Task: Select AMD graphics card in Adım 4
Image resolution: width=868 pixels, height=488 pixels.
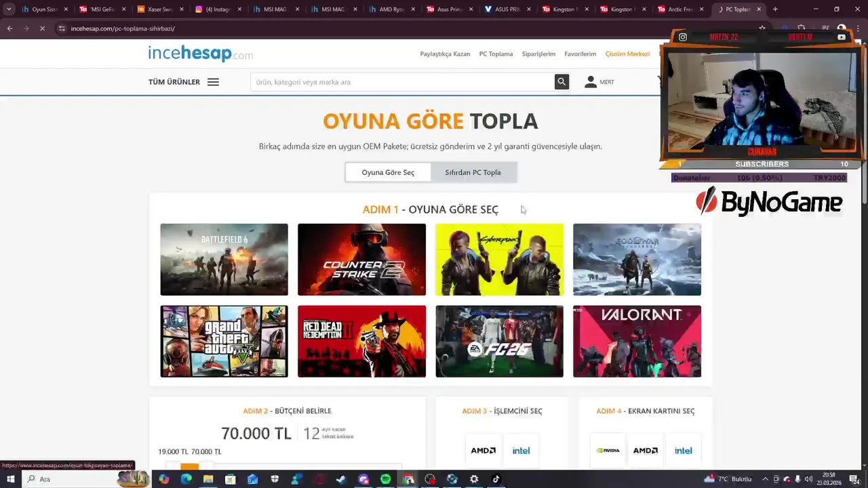Action: (645, 451)
